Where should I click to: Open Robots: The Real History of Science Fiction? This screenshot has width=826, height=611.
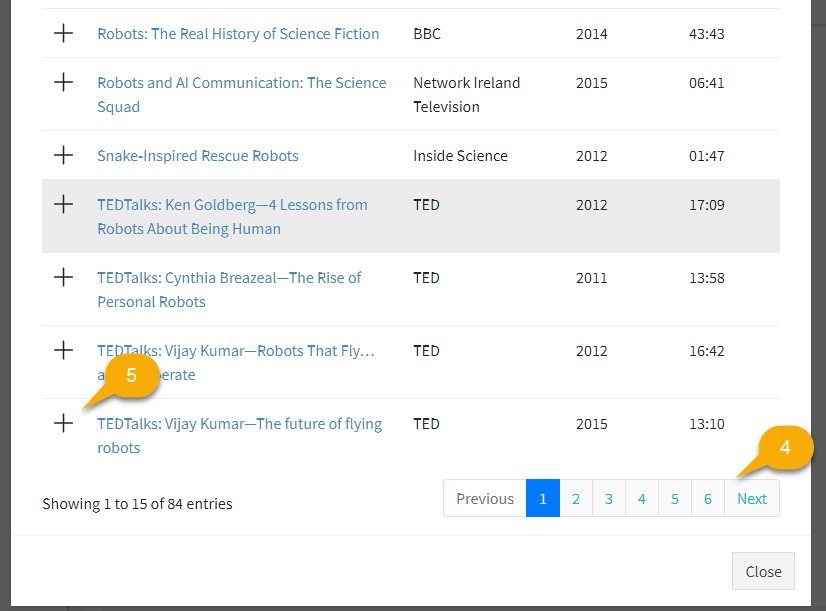238,34
